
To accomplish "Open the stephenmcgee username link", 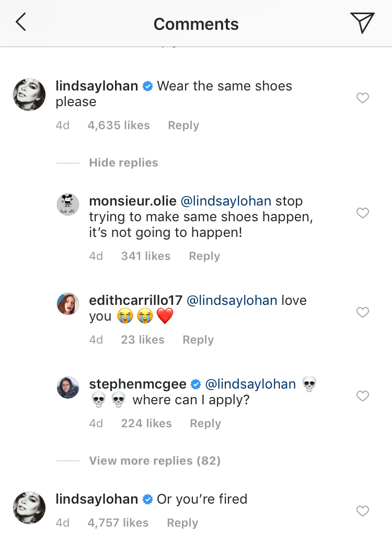I will 137,384.
